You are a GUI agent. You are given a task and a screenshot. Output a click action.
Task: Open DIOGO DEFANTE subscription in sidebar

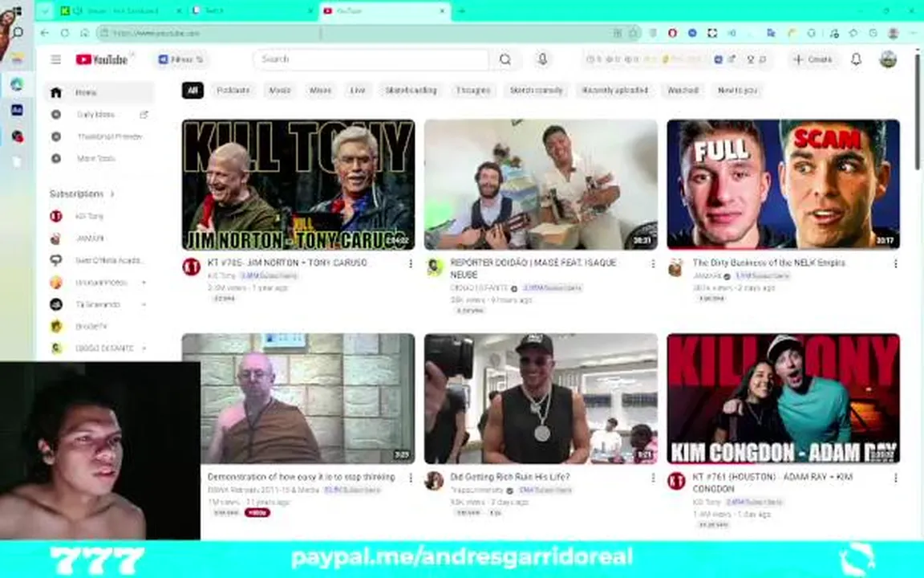pos(100,348)
